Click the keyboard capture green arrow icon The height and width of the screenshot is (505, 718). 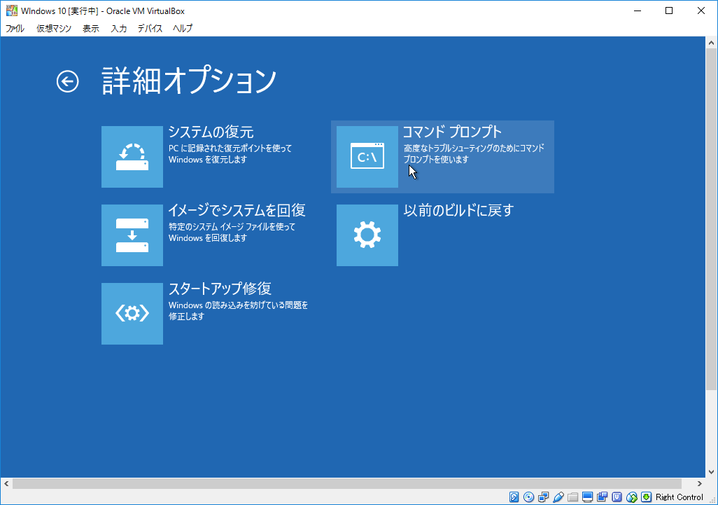pos(647,497)
